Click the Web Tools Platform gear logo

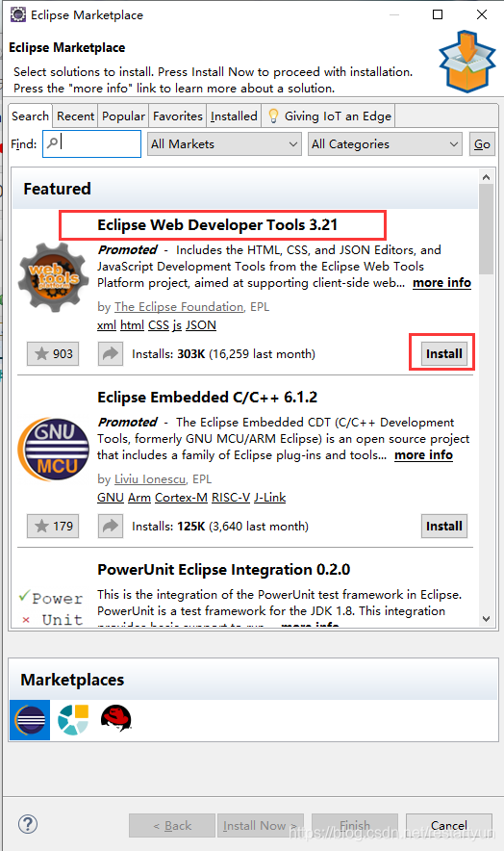tap(53, 277)
